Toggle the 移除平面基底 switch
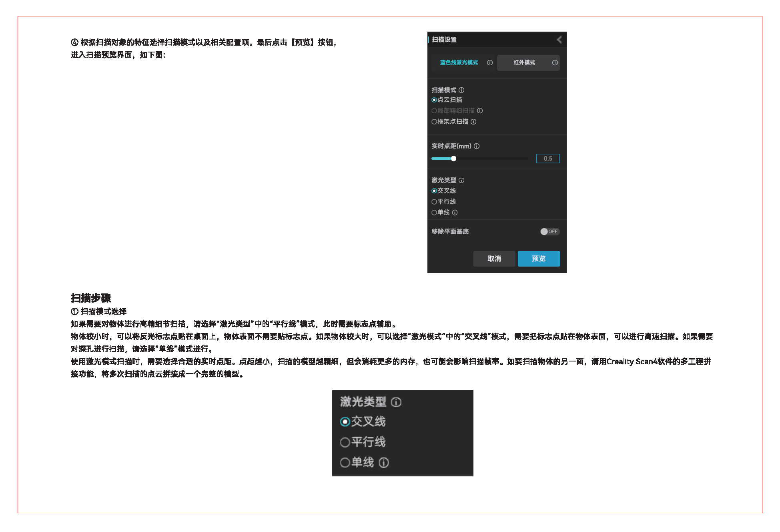Viewport: 780px width, 532px height. click(549, 231)
